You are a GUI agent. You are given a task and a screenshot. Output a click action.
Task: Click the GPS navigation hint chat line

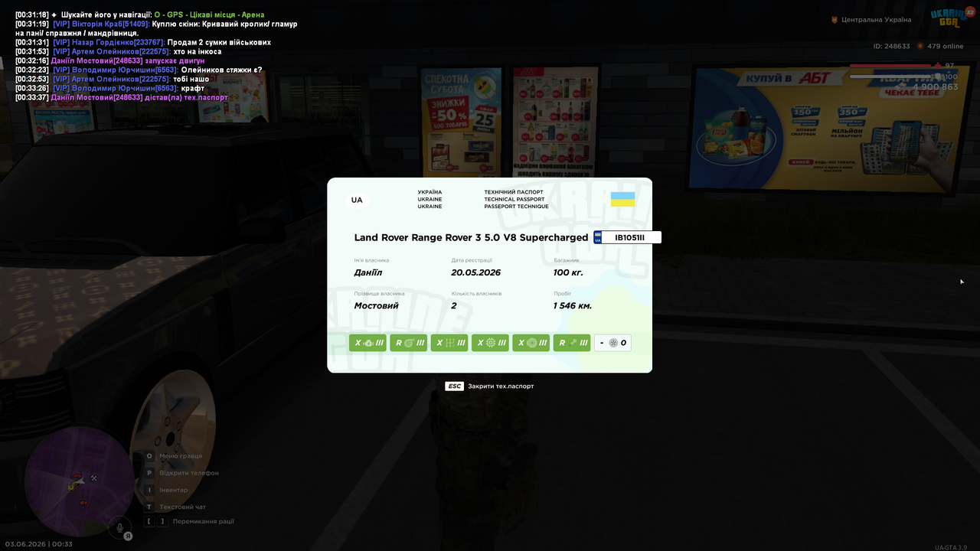(x=140, y=15)
